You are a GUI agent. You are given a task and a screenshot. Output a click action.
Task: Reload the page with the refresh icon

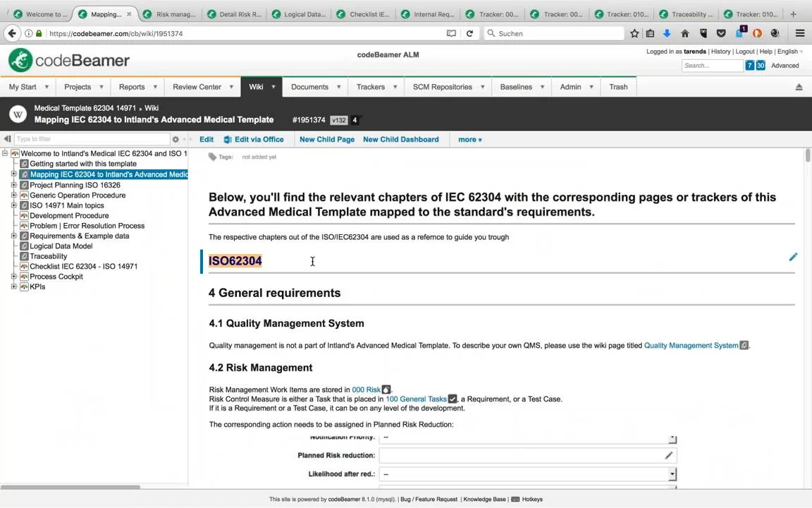click(469, 33)
